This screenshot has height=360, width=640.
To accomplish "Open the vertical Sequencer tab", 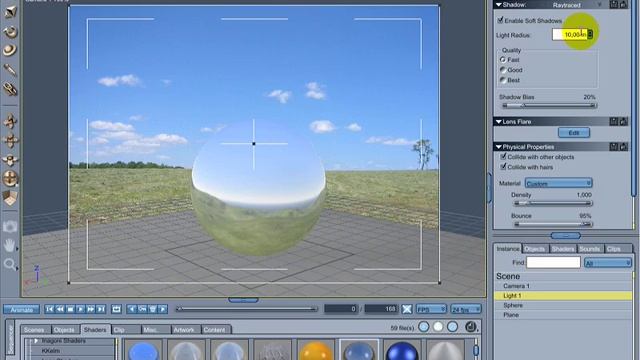I will click(11, 338).
